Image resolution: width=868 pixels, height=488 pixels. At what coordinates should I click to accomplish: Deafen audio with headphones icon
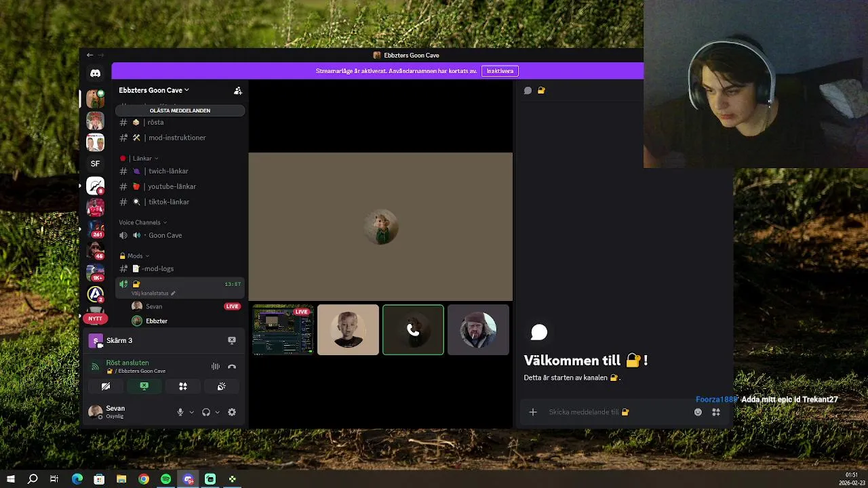[206, 412]
